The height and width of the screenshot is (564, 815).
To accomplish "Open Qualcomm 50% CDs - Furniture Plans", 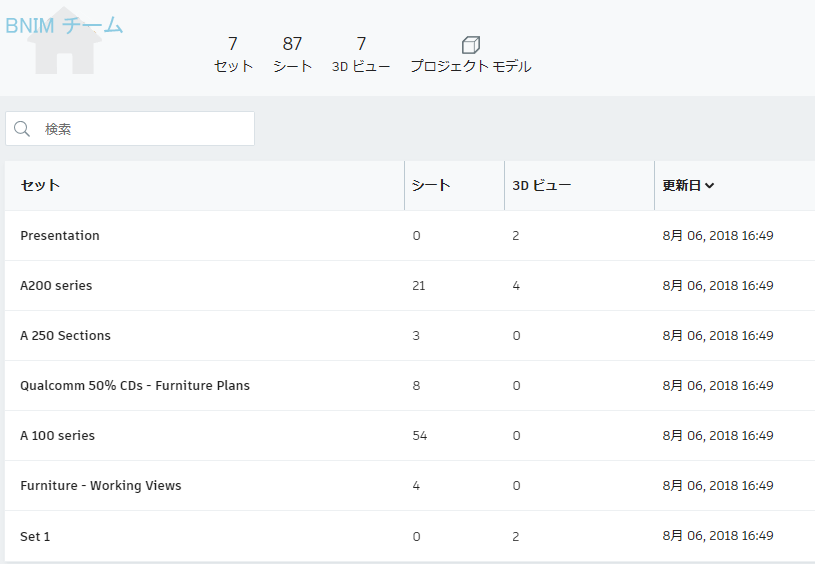I will pos(135,386).
